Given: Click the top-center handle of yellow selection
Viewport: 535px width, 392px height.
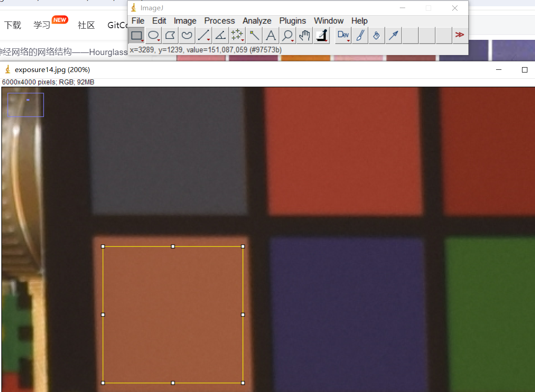Looking at the screenshot, I should [x=173, y=247].
